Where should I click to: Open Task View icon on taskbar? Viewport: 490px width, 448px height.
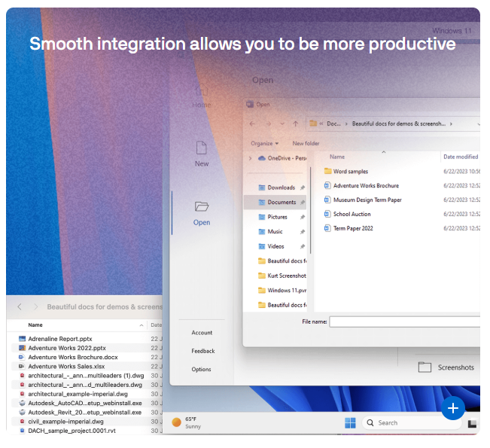pos(472,424)
